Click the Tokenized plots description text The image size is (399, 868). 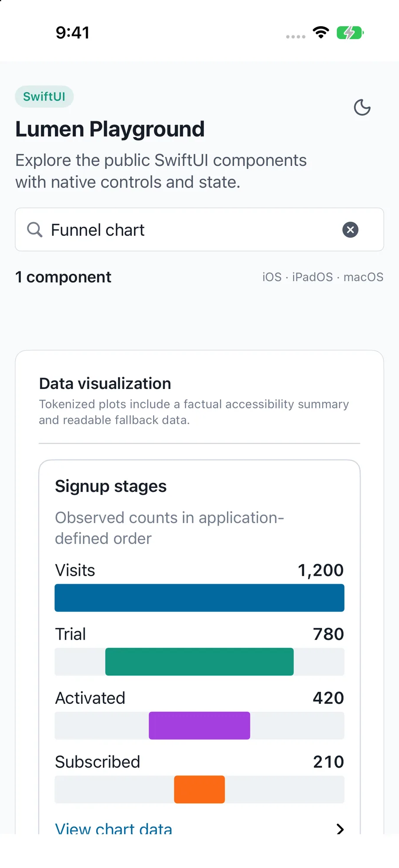pos(194,412)
